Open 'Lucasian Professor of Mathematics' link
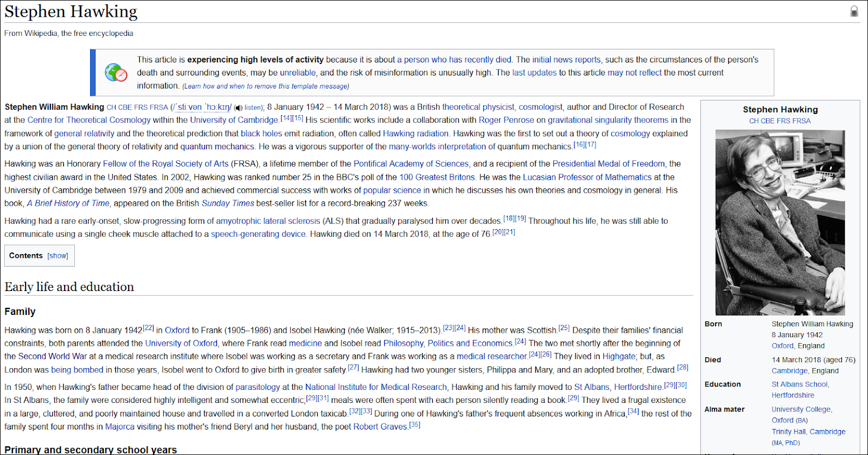The image size is (868, 455). pos(587,178)
